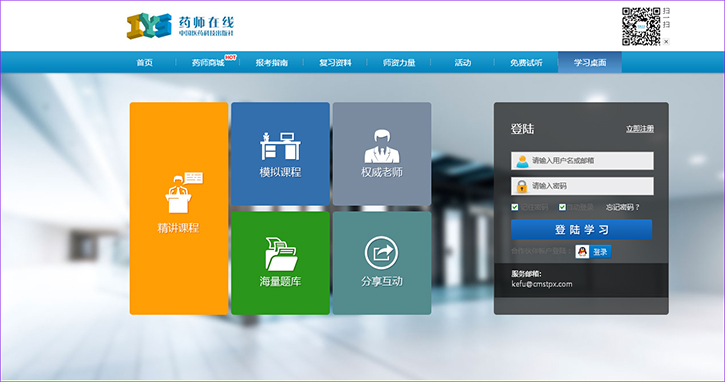Viewport: 725px width, 382px height.
Task: Click the QR code image
Action: pos(641,26)
